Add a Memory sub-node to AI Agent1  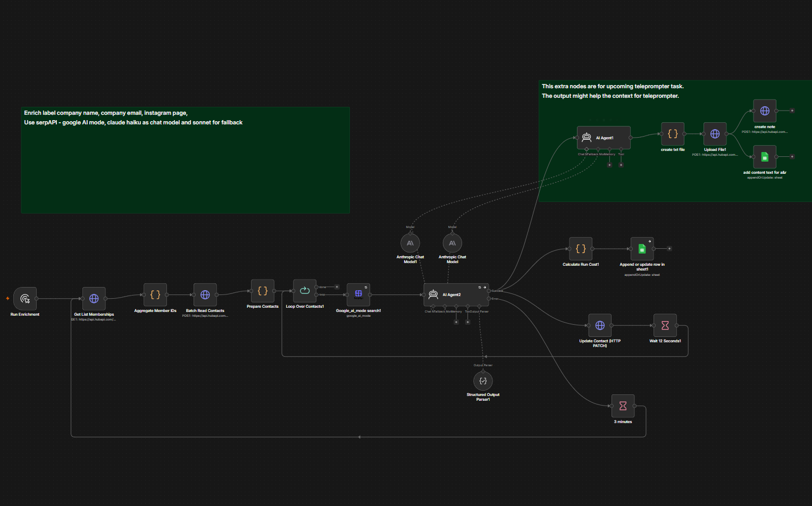click(609, 165)
